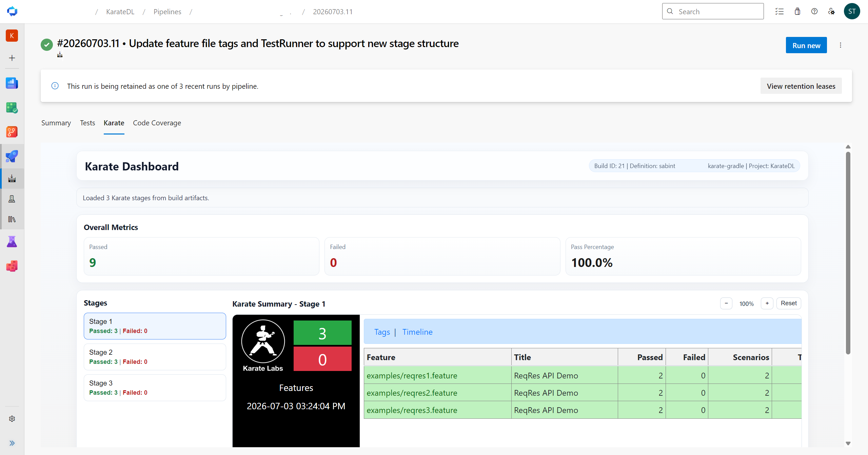Click the Run new button
Image resolution: width=868 pixels, height=455 pixels.
click(x=806, y=45)
